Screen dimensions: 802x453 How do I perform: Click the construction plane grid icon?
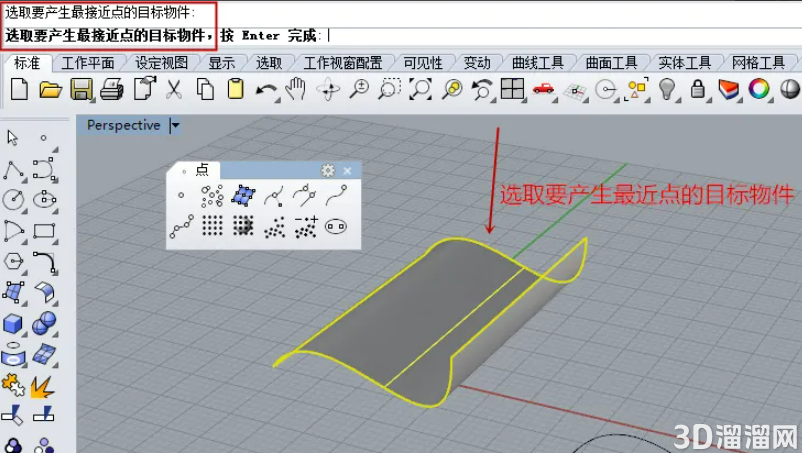(x=575, y=91)
